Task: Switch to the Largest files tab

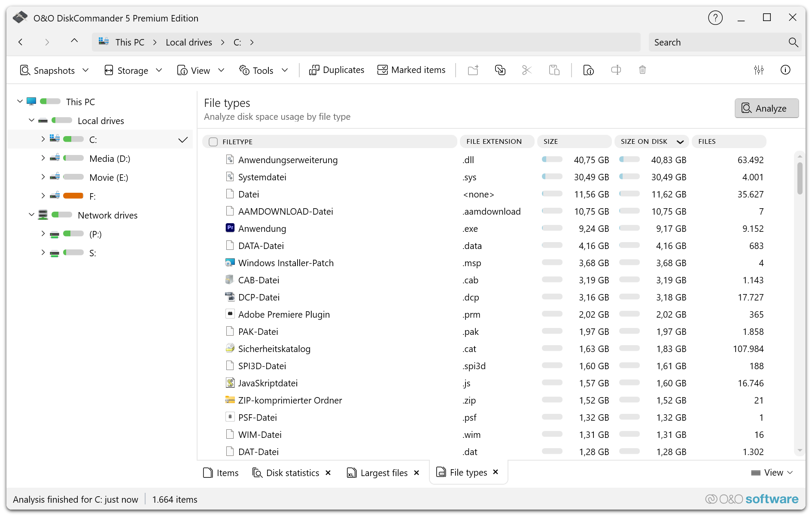Action: (378, 473)
